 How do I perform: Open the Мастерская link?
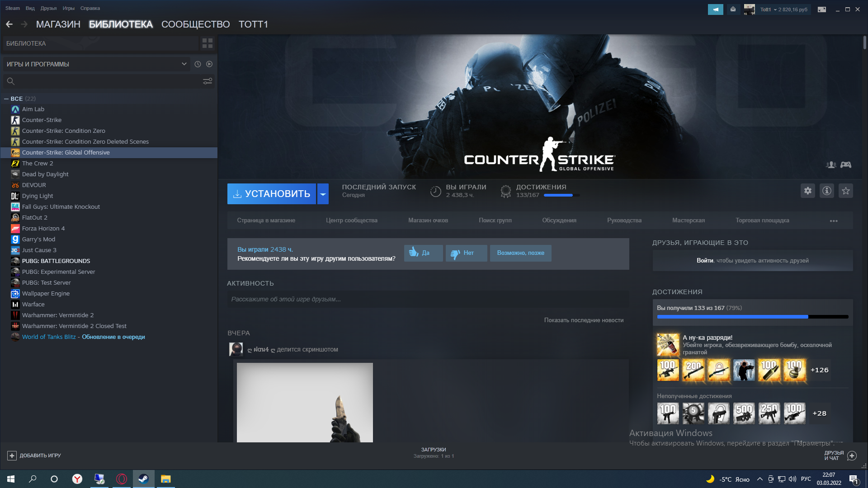(x=689, y=221)
